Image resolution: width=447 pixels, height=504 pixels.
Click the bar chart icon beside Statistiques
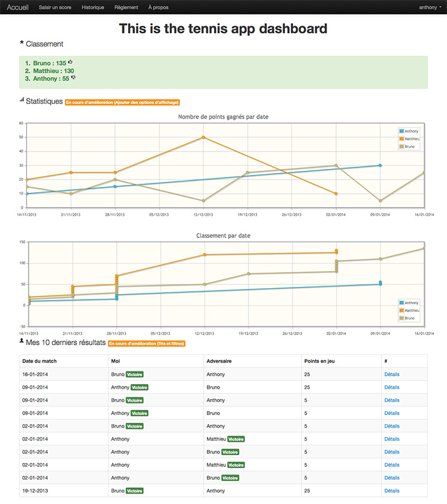pos(22,100)
